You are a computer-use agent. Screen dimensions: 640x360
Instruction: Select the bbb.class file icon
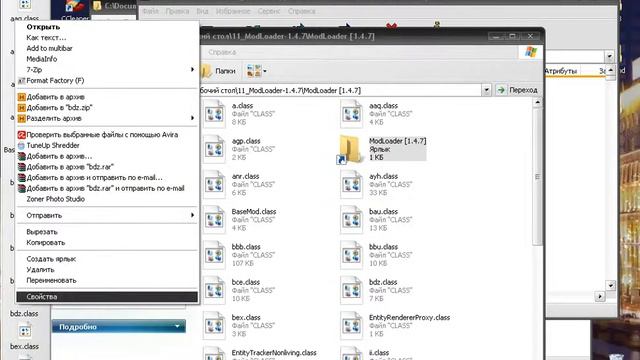pyautogui.click(x=215, y=255)
